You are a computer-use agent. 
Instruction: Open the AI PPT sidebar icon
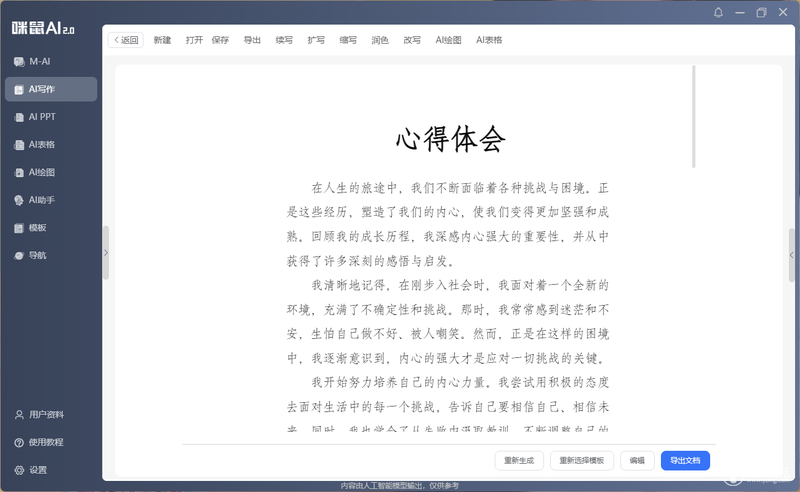click(x=19, y=117)
